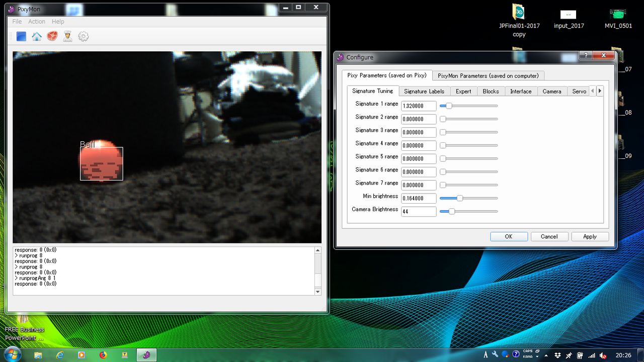This screenshot has height=362, width=644.
Task: Expand hidden system tray icons
Action: (546, 355)
